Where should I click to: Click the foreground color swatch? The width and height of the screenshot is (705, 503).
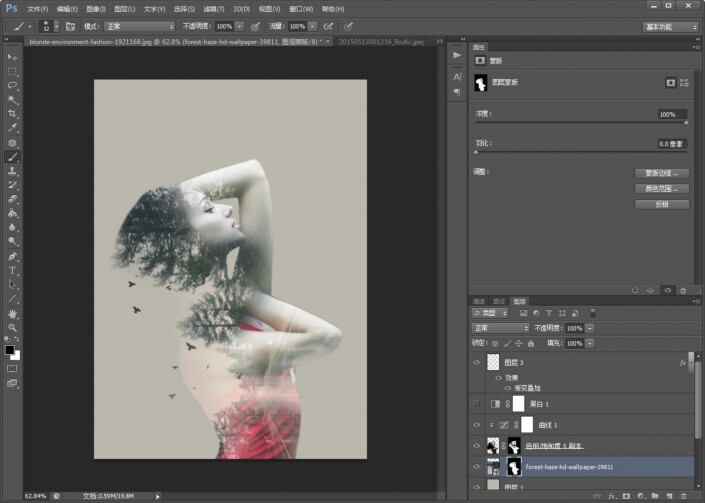10,350
